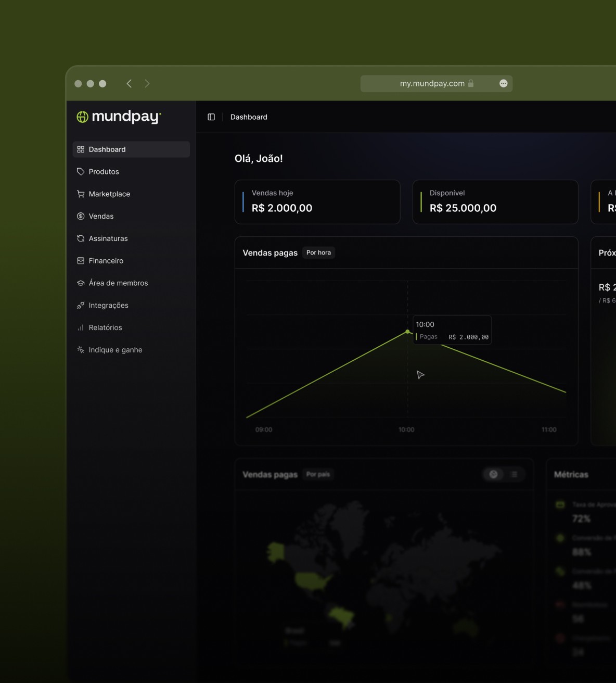Open the Produtos menu item

pyautogui.click(x=131, y=172)
